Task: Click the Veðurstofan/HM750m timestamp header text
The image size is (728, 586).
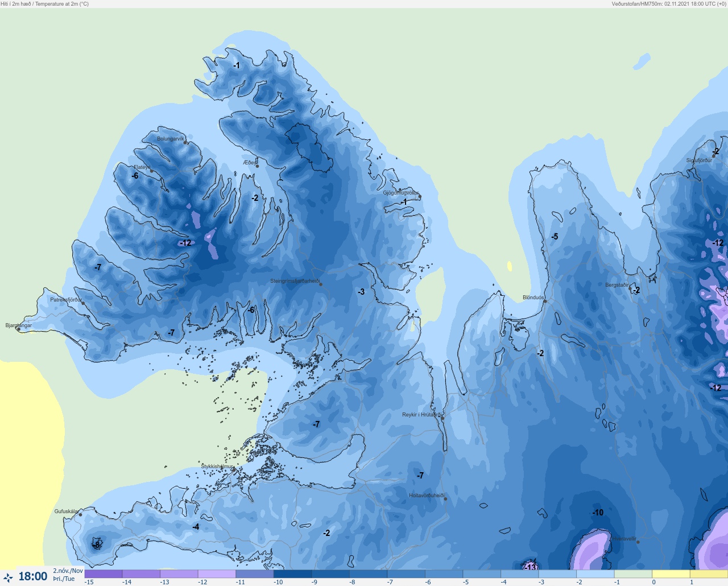Action: click(669, 4)
